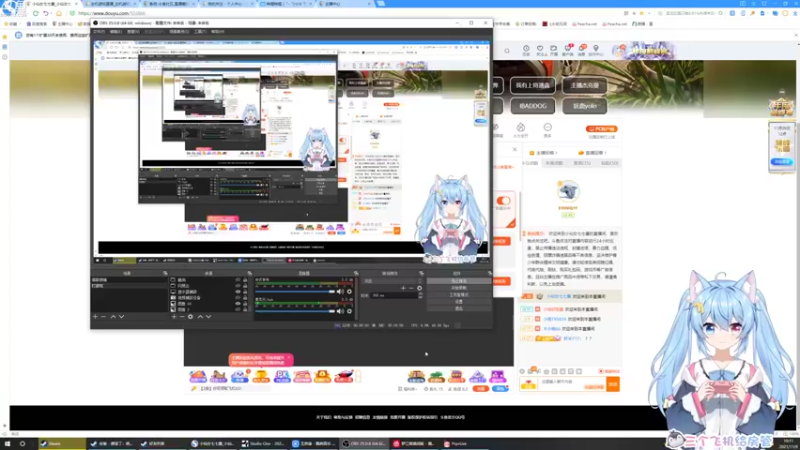Click 火力全开 flame icon below banner
Image resolution: width=800 pixels, height=450 pixels.
(520, 130)
